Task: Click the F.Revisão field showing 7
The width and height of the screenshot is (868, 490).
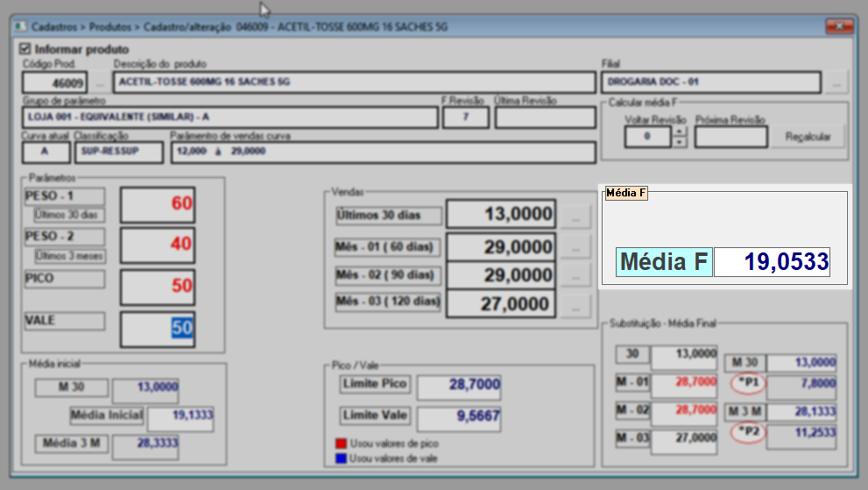Action: (466, 117)
